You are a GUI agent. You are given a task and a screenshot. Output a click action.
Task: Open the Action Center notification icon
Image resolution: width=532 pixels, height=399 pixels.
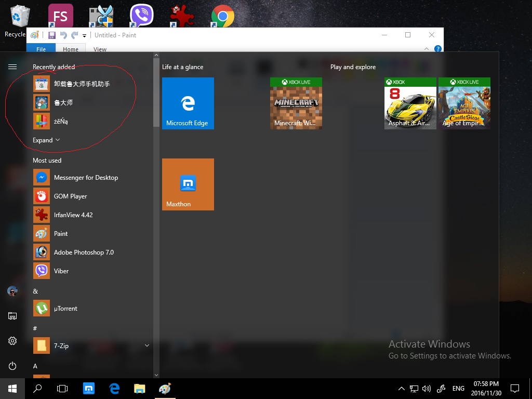(515, 389)
